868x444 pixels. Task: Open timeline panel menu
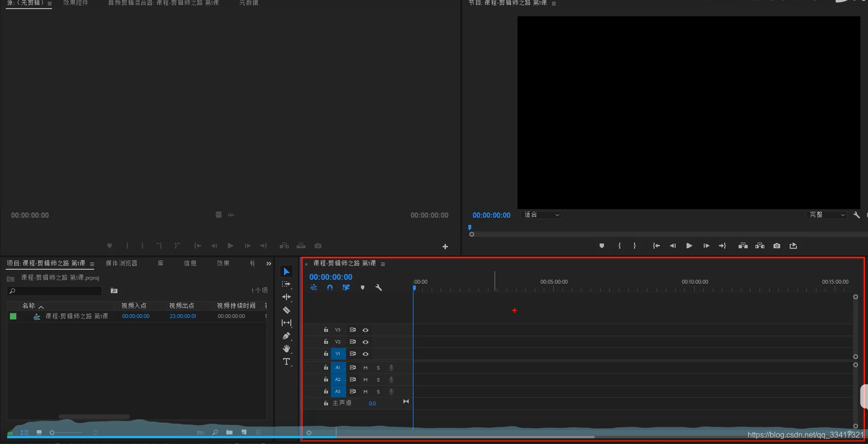[x=383, y=264]
